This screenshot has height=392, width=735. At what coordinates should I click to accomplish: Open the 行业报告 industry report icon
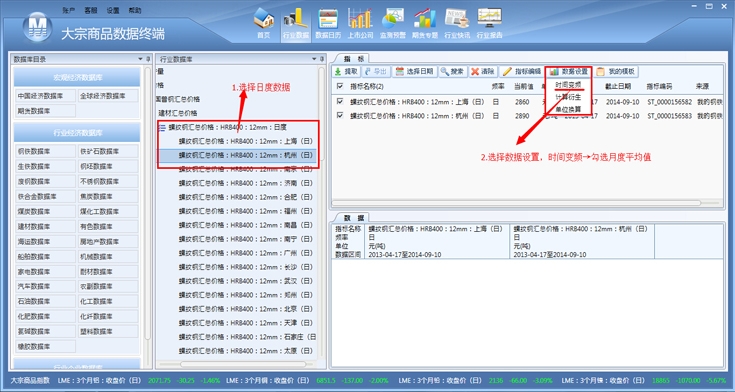click(x=489, y=23)
